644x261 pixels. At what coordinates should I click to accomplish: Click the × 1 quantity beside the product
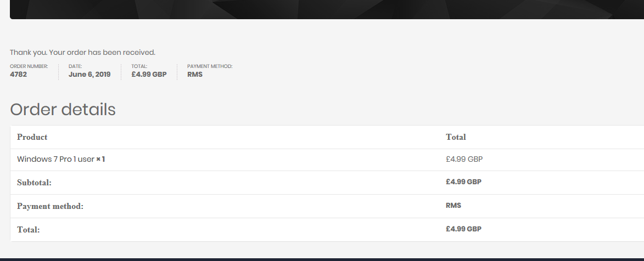100,160
